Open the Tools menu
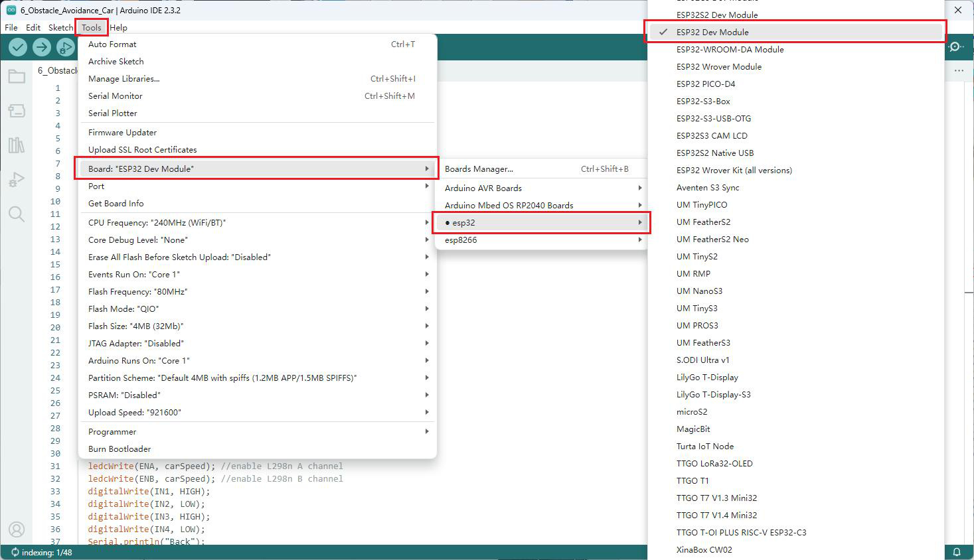The height and width of the screenshot is (560, 974). pos(92,27)
